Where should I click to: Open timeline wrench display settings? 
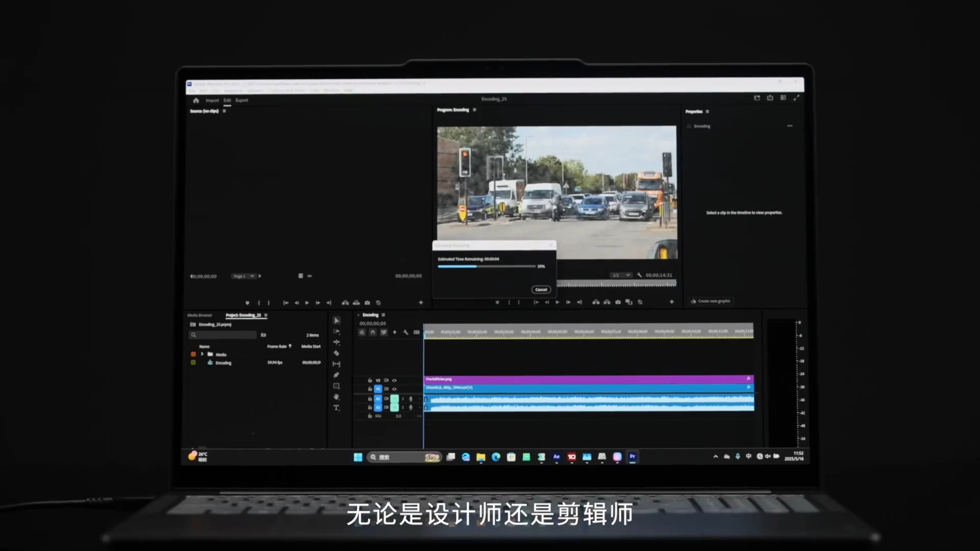tap(405, 332)
